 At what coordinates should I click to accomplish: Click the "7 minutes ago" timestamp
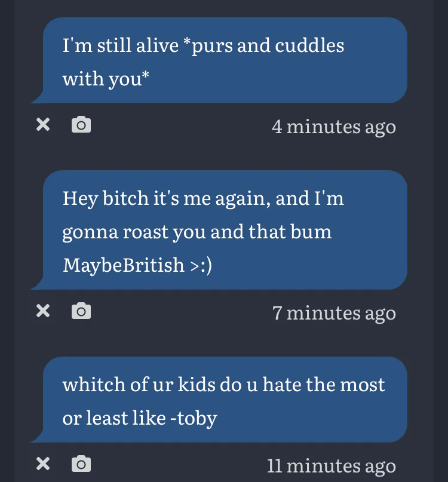(334, 312)
